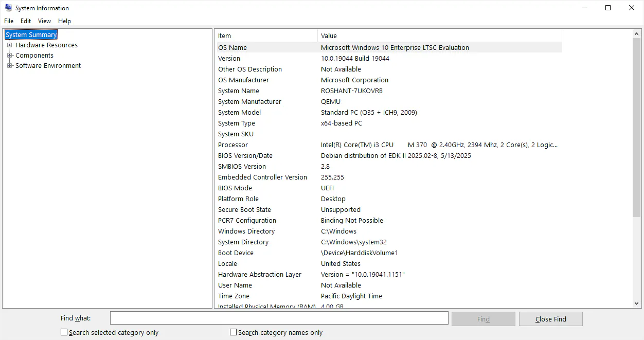Click the value United States
Screen dimensions: 644x340
341,263
